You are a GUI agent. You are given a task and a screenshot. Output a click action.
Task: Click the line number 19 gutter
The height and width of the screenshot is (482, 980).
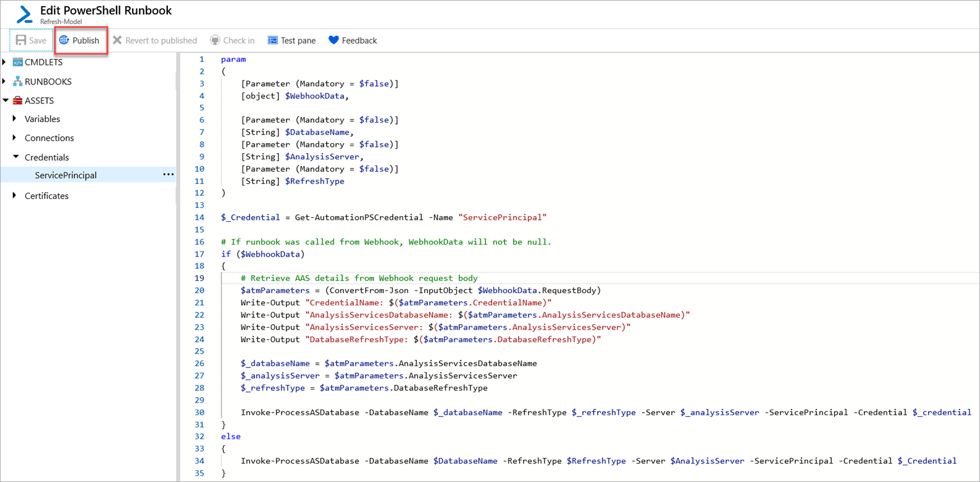pos(199,278)
